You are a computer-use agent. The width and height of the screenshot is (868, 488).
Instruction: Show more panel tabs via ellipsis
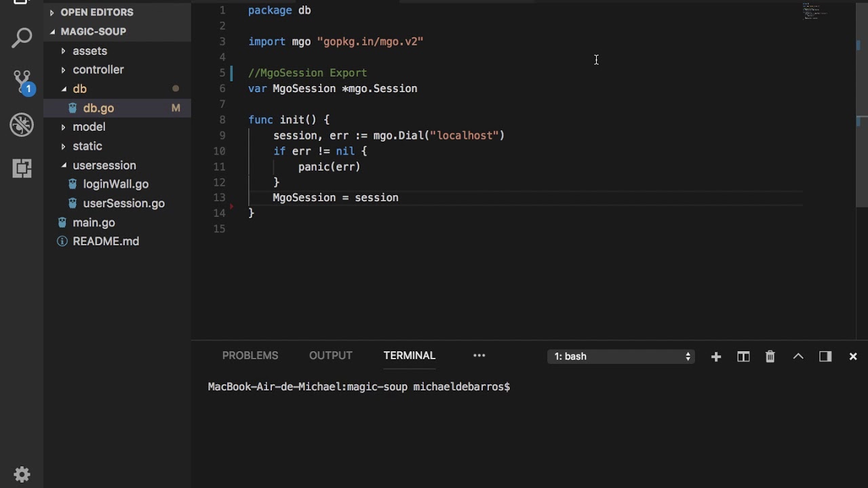(479, 356)
